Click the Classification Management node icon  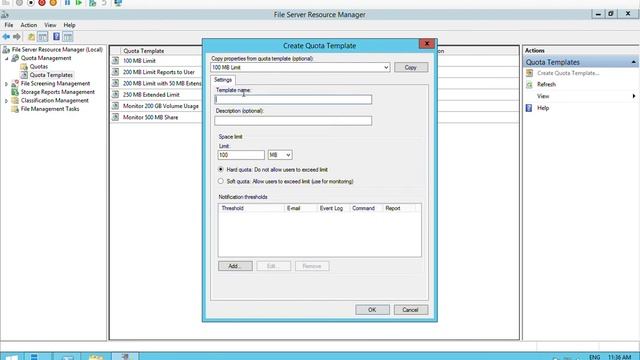pos(15,100)
